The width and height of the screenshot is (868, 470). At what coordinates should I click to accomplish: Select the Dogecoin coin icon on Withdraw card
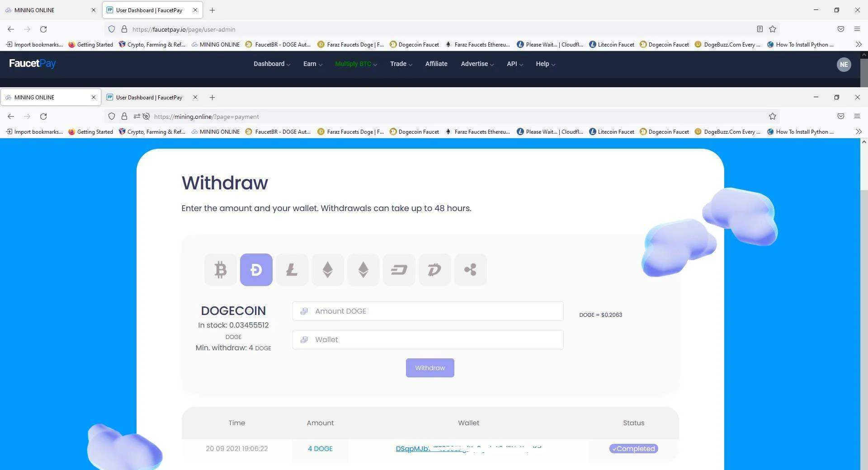(x=256, y=270)
